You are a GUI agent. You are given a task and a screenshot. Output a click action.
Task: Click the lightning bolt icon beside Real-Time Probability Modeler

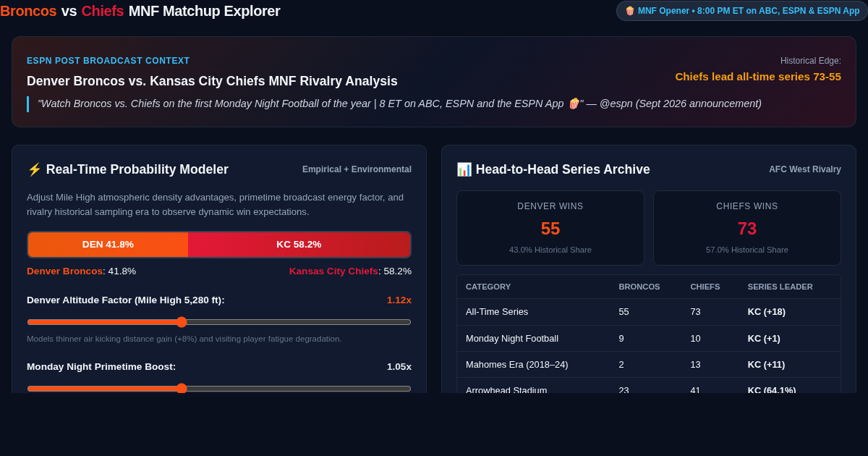pos(34,169)
